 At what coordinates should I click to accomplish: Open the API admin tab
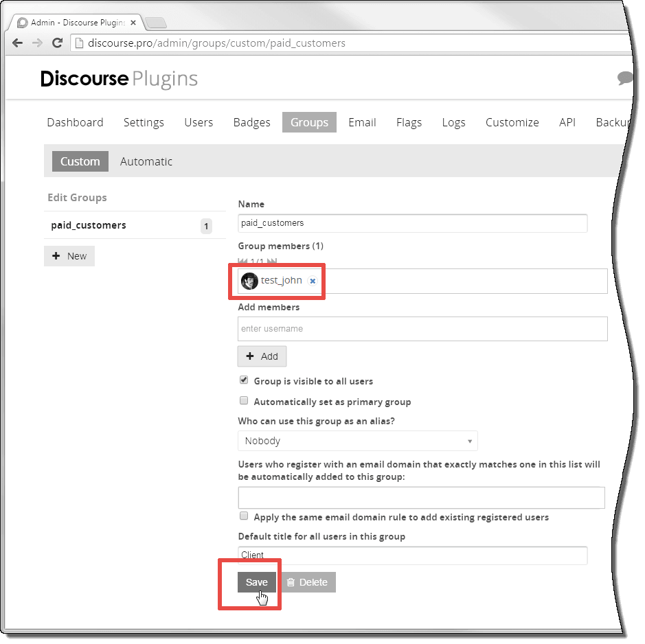point(567,122)
